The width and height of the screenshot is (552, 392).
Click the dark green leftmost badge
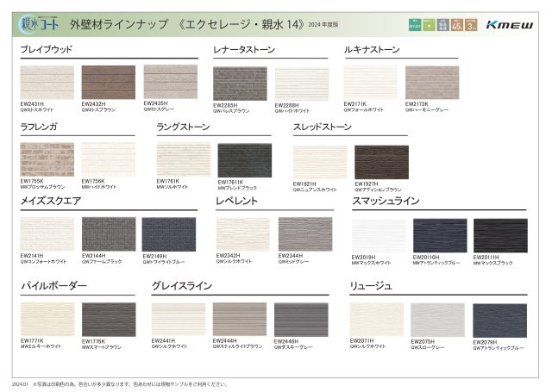tap(413, 24)
